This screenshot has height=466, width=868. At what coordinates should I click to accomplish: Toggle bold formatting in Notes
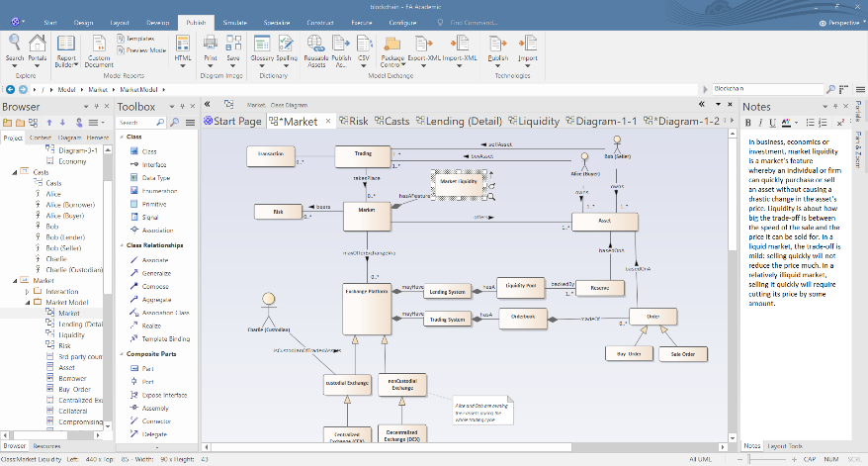point(749,123)
